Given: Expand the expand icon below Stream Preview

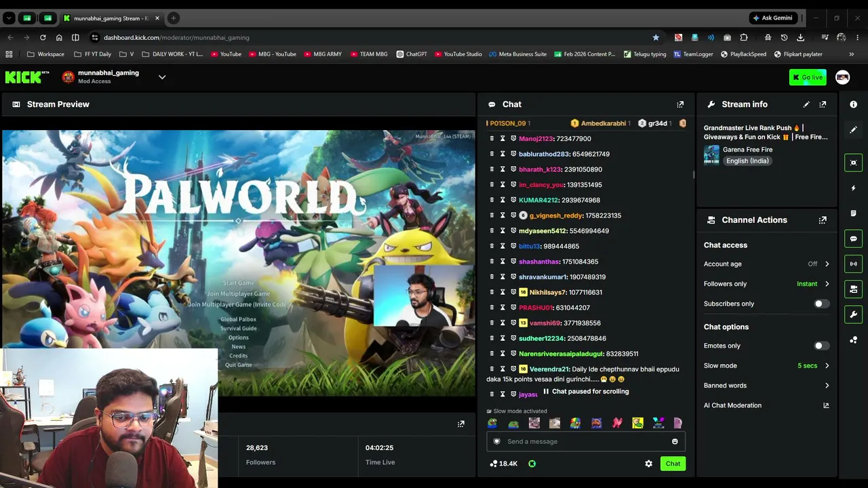Looking at the screenshot, I should coord(461,424).
